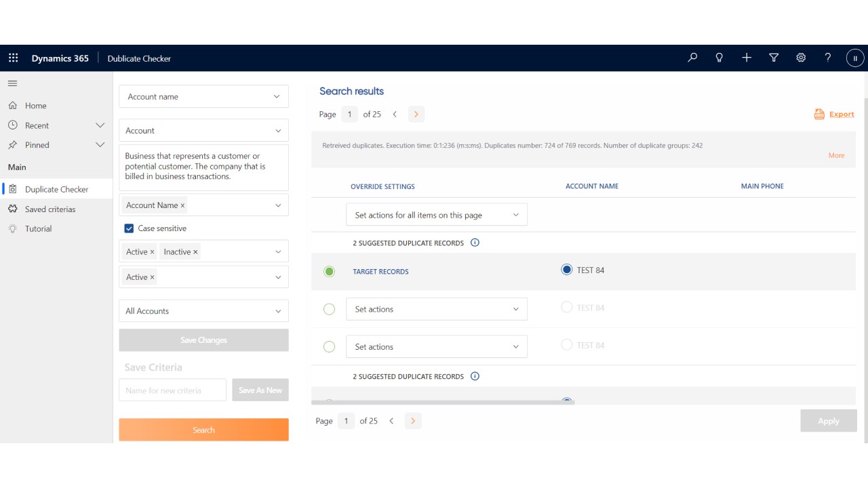Open second row Set actions dropdown
Image resolution: width=868 pixels, height=488 pixels.
pos(437,346)
